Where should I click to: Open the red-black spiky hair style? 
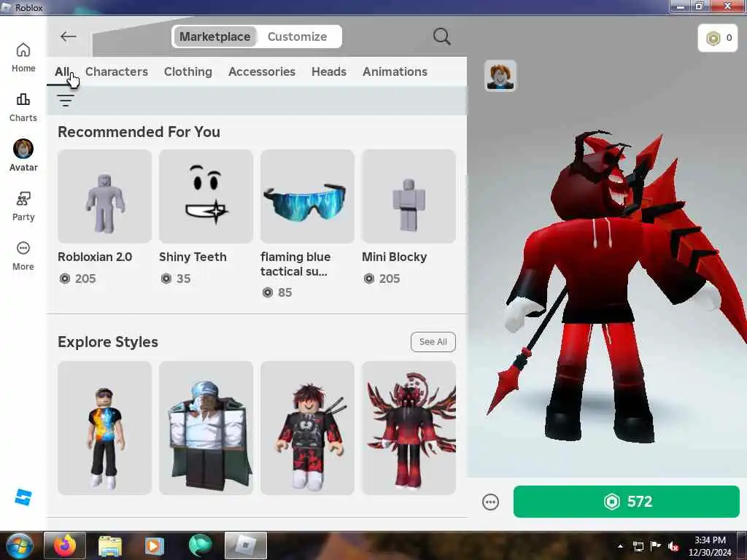click(x=307, y=427)
